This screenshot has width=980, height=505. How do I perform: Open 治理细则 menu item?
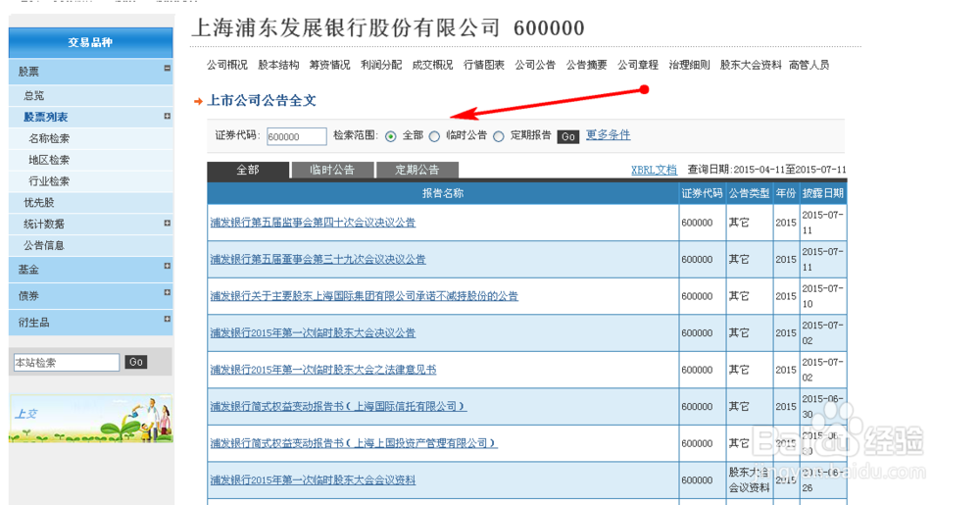pos(689,65)
